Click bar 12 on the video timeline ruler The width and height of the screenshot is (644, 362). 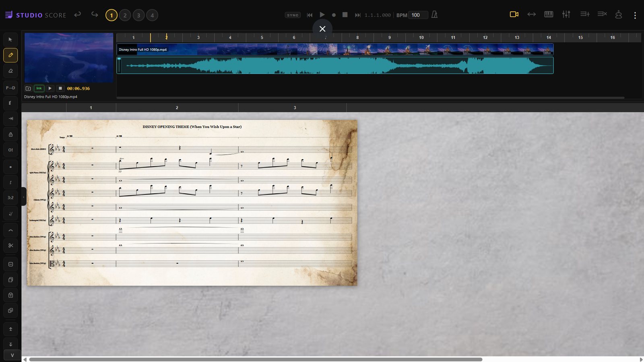click(485, 37)
